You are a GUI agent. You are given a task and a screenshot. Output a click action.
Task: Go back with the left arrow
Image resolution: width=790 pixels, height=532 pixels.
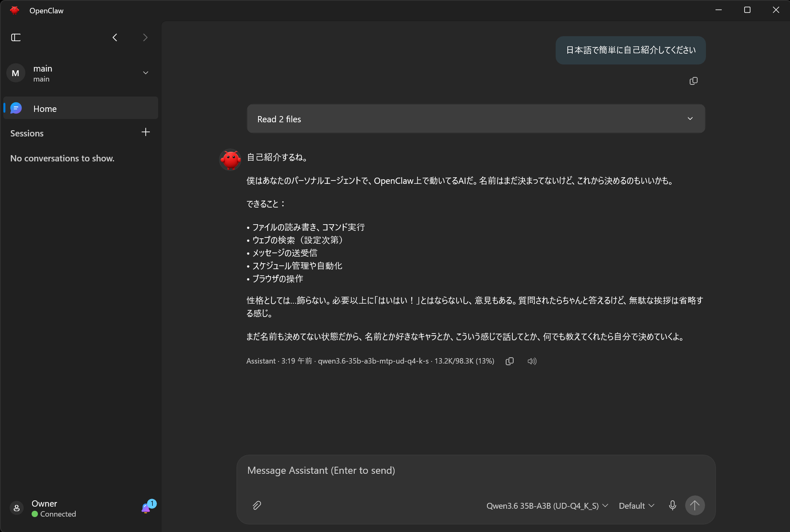click(x=115, y=37)
